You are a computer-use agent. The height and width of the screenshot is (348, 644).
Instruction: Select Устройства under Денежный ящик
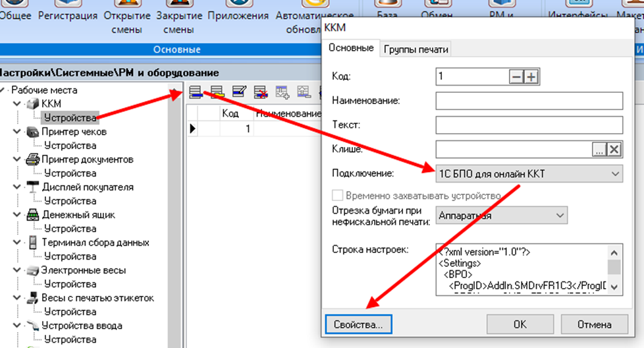pyautogui.click(x=70, y=229)
